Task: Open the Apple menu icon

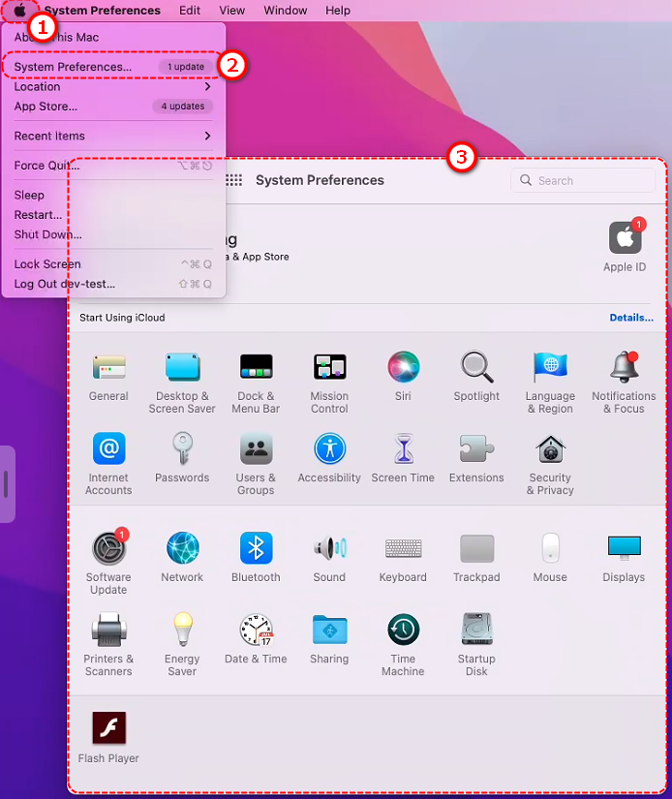Action: [19, 11]
